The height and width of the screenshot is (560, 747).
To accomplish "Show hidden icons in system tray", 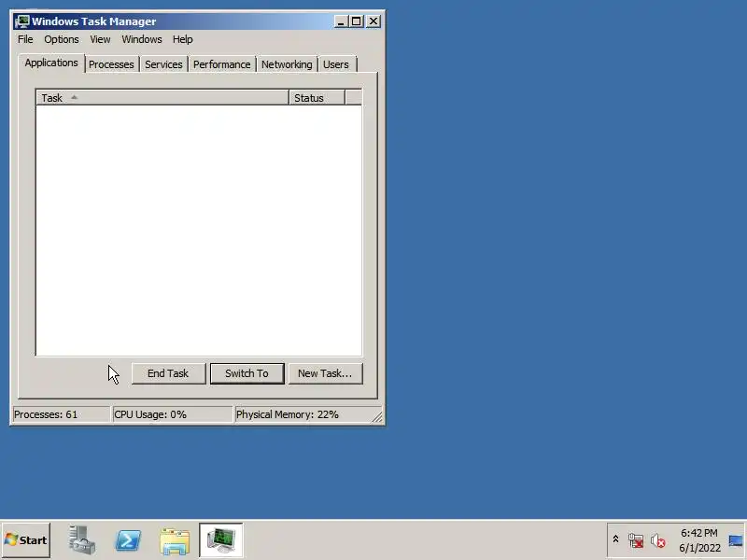I will (615, 539).
